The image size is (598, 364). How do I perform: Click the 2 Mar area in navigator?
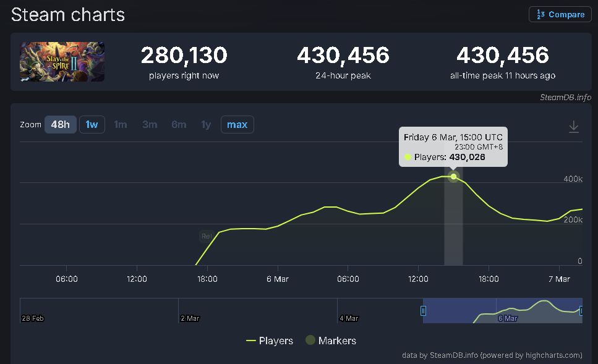(190, 318)
